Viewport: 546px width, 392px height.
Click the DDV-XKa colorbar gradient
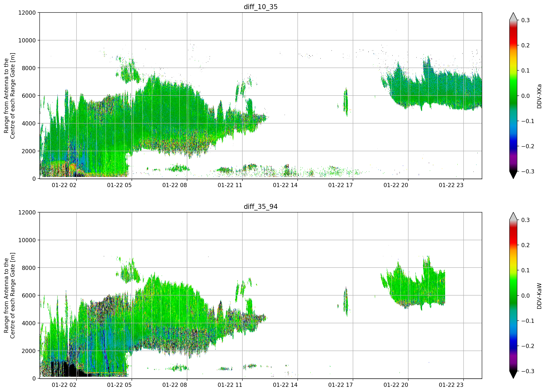(x=513, y=96)
